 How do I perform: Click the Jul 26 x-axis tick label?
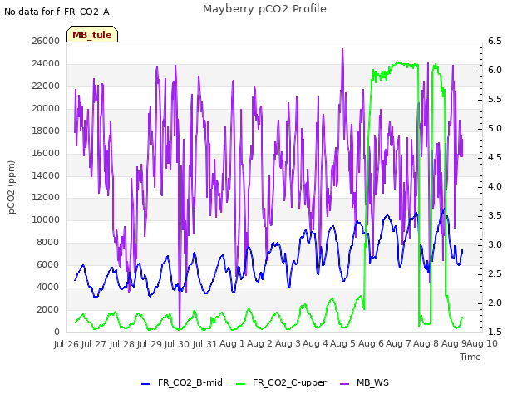66,344
